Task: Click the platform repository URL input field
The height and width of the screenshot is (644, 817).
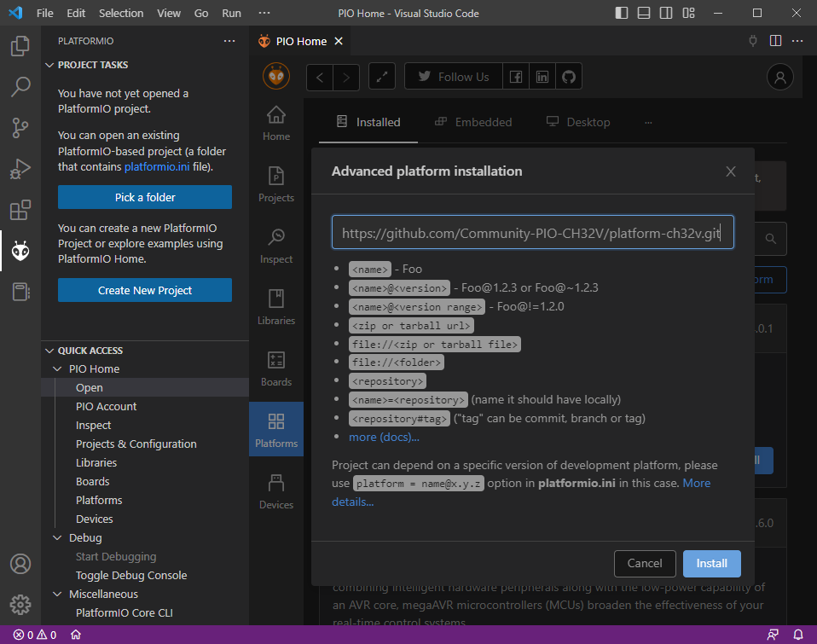Action: point(532,232)
